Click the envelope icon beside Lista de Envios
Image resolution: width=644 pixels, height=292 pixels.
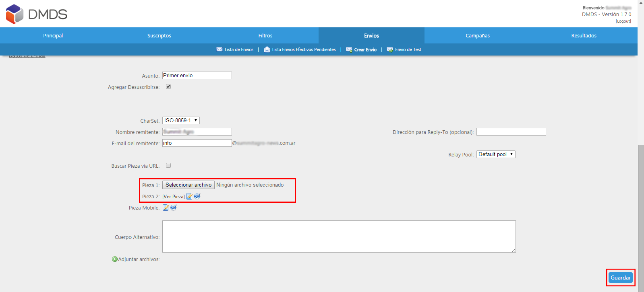coord(219,49)
